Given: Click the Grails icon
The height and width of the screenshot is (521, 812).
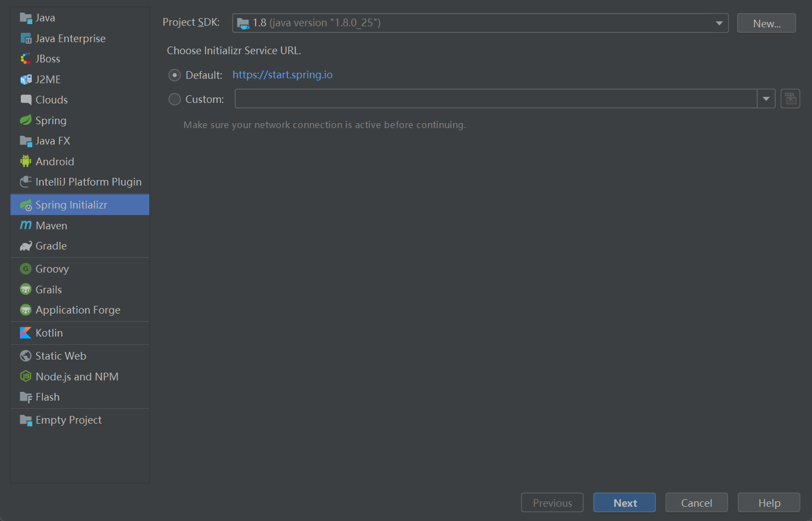Looking at the screenshot, I should (x=26, y=290).
